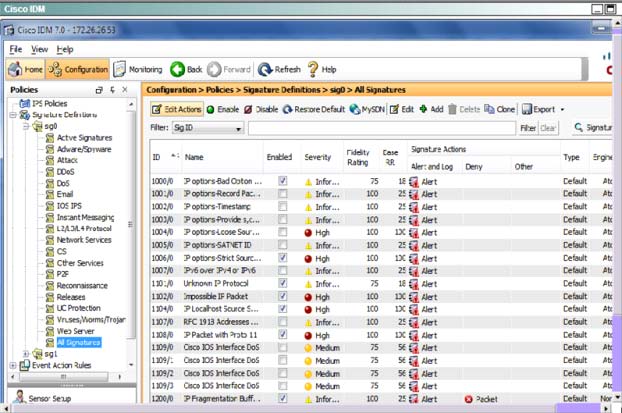
Task: Open Web Server signature group
Action: (75, 331)
